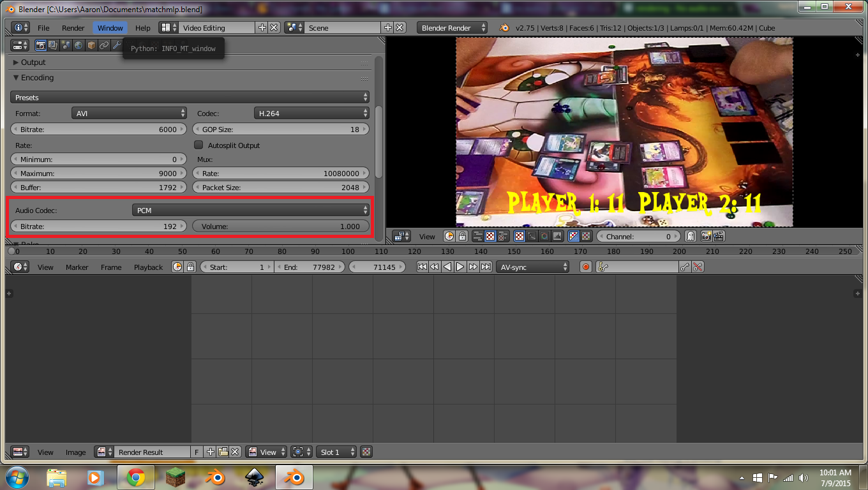Open the File menu
Image resolution: width=868 pixels, height=490 pixels.
tap(43, 27)
